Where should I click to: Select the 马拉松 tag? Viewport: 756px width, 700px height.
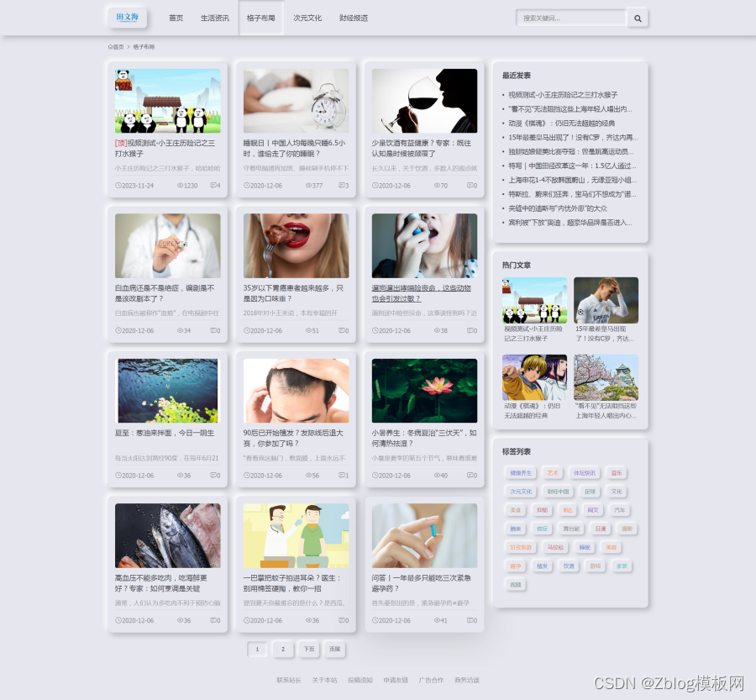pyautogui.click(x=555, y=548)
